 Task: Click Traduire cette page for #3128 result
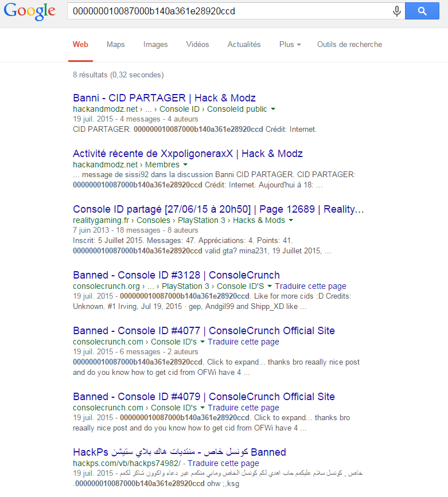310,286
